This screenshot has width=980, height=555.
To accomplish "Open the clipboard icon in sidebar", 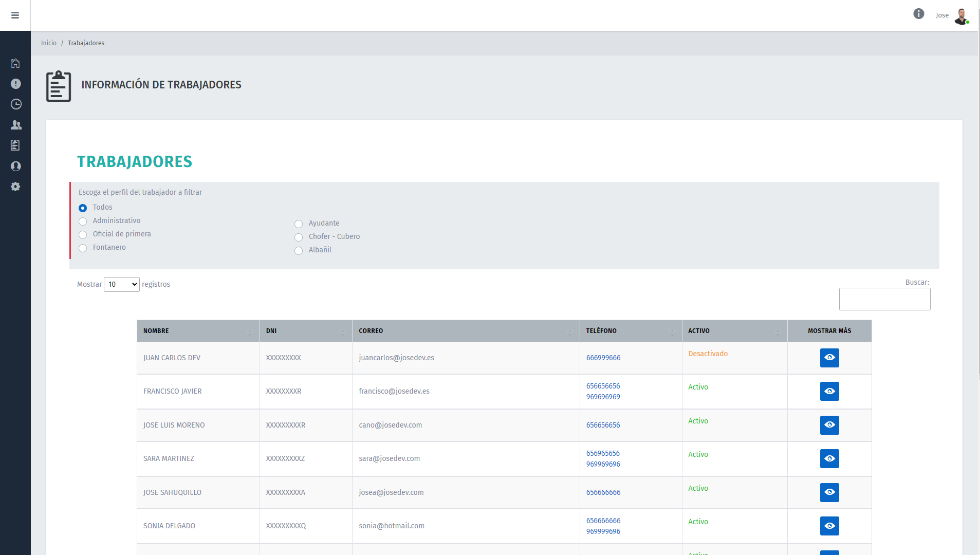I will click(15, 145).
